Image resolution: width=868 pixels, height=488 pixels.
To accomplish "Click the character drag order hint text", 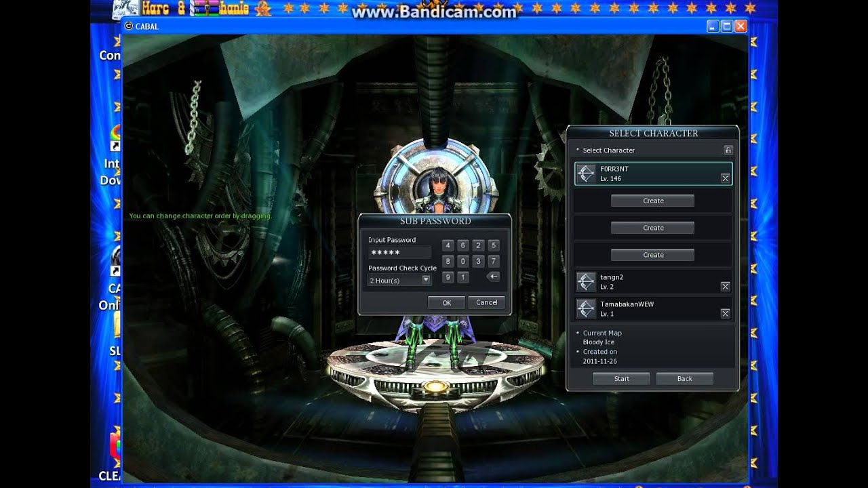I will [200, 216].
